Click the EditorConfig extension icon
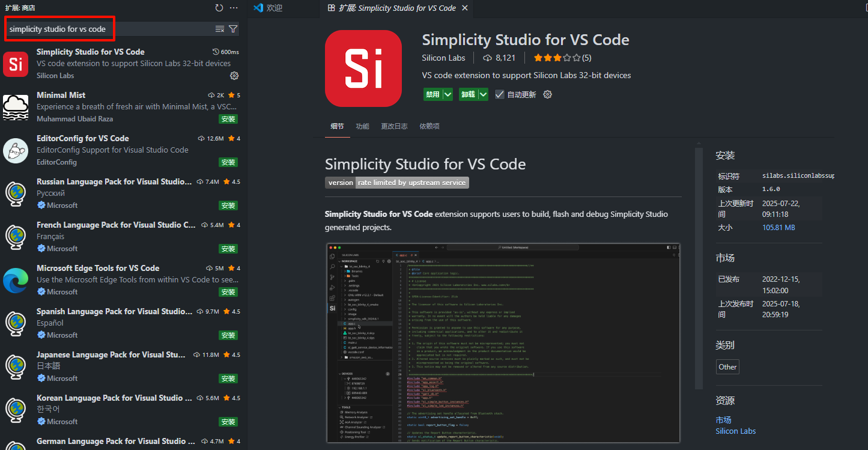 coord(16,150)
